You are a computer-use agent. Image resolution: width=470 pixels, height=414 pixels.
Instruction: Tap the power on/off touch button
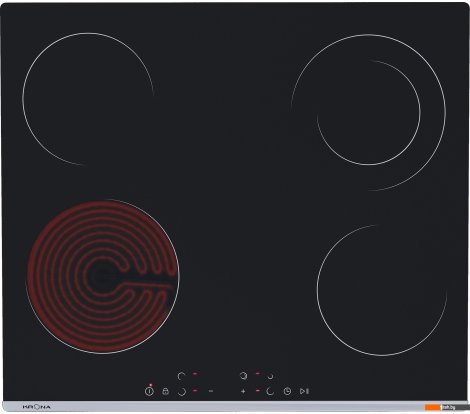click(149, 391)
